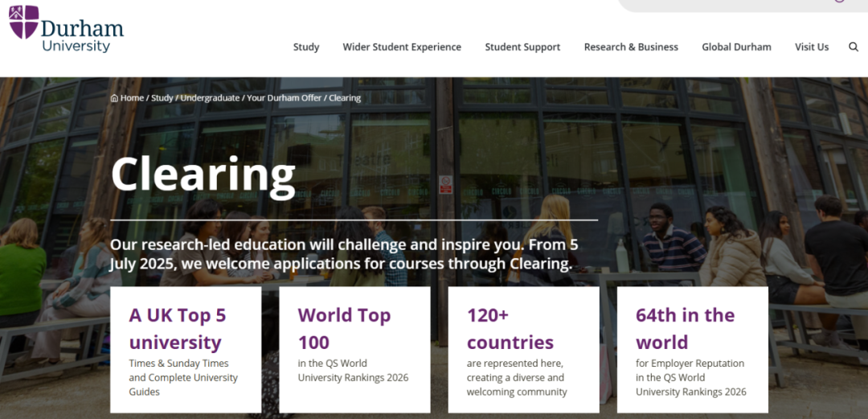This screenshot has width=868, height=419.
Task: Open the Student Support menu
Action: [522, 47]
